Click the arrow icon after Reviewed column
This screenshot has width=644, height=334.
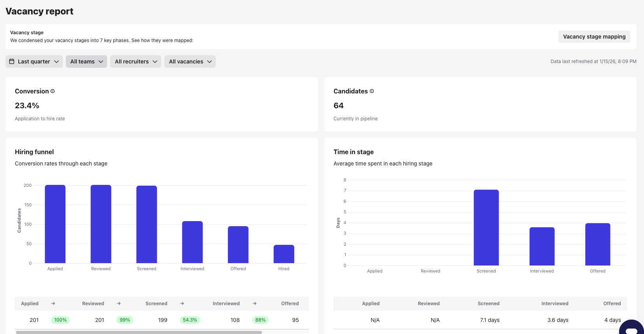[x=119, y=304]
